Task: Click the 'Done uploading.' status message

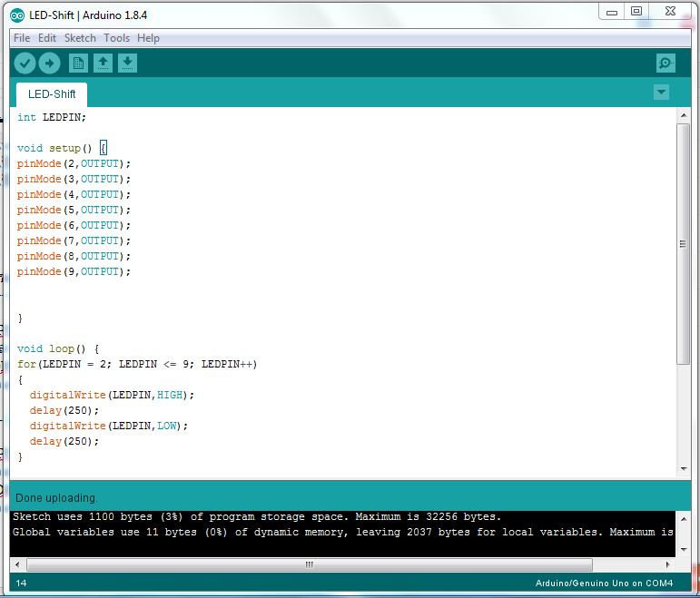Action: [56, 498]
